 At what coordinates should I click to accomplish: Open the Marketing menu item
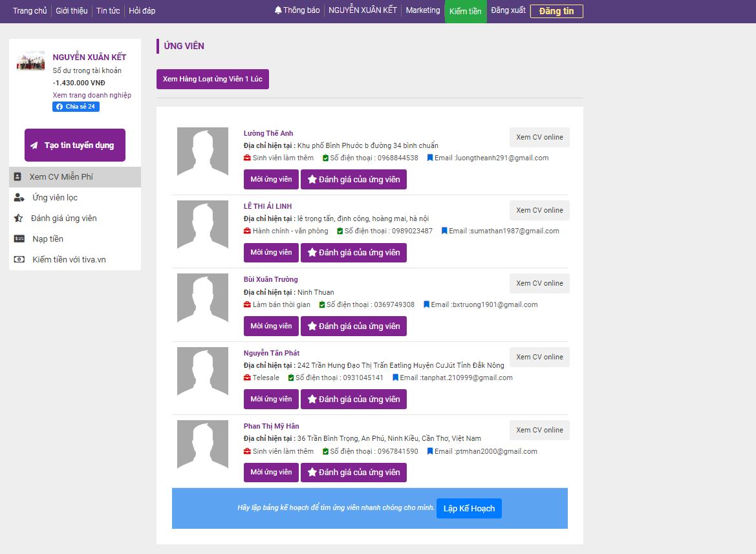pos(422,10)
